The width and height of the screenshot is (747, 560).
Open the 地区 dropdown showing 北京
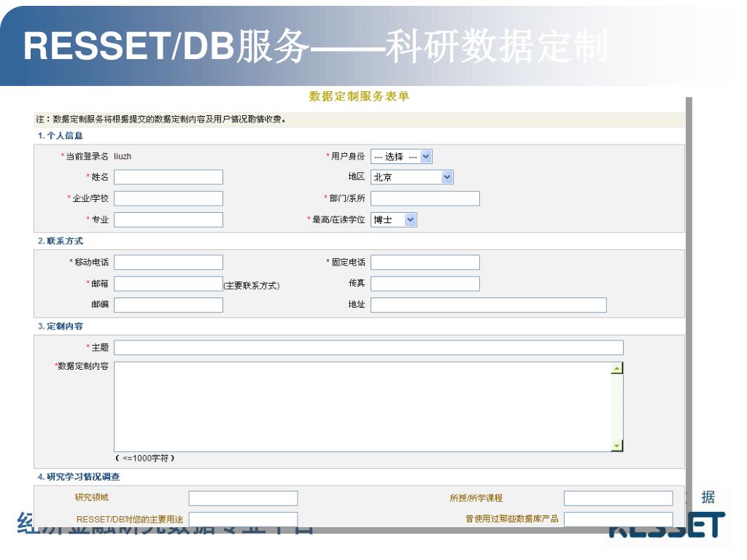tap(411, 177)
